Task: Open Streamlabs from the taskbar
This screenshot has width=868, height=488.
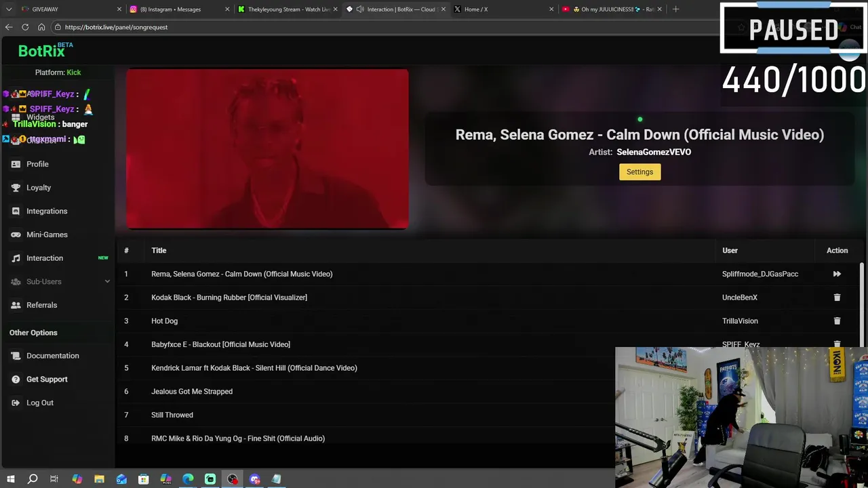Action: click(210, 479)
